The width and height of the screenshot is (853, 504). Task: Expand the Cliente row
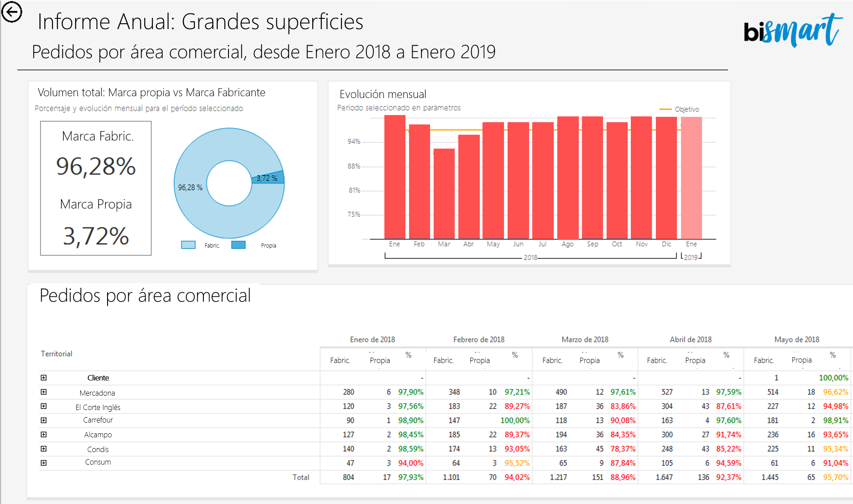tap(43, 378)
